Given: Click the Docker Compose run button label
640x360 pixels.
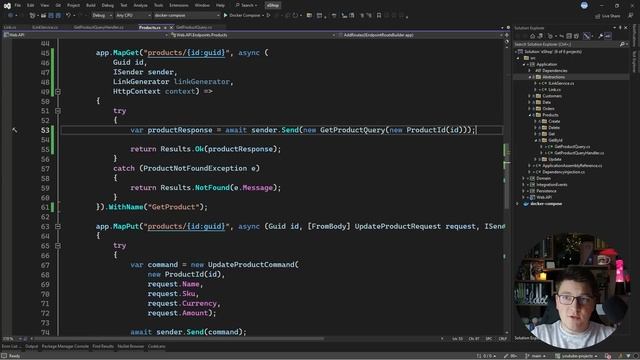Looking at the screenshot, I should click(244, 16).
